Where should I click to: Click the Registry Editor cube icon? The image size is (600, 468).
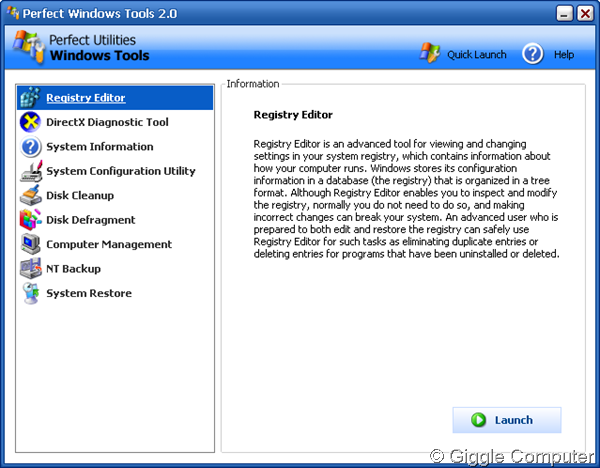(30, 98)
